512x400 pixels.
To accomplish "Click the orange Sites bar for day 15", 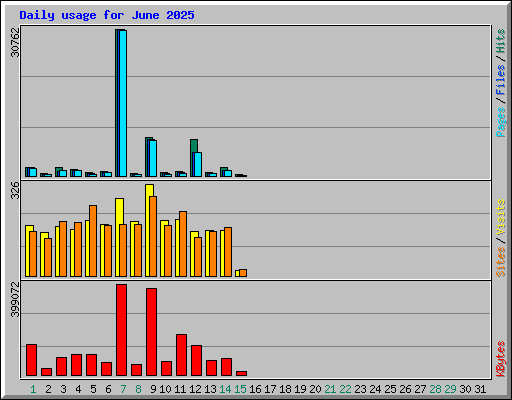I will coord(243,273).
